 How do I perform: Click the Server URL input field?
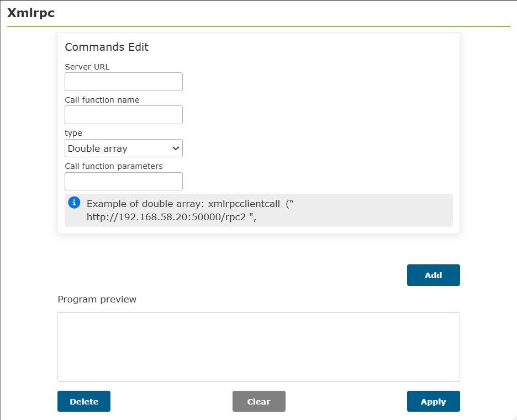point(124,82)
